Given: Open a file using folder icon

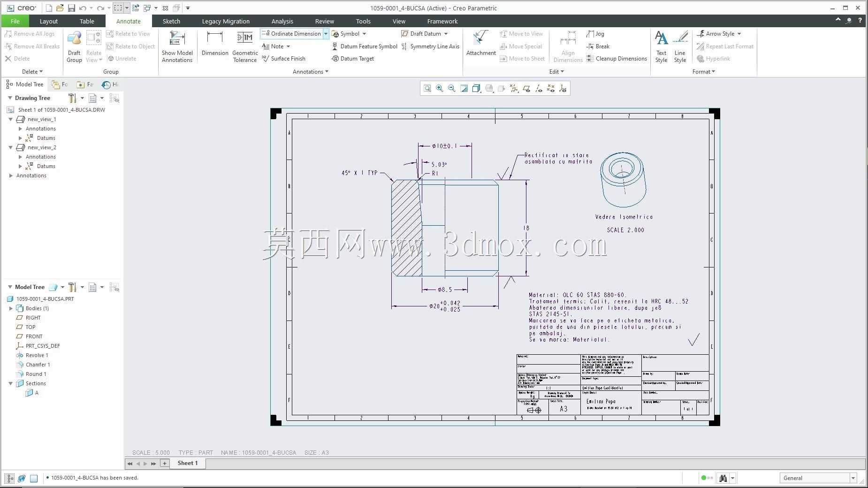Looking at the screenshot, I should (x=60, y=8).
